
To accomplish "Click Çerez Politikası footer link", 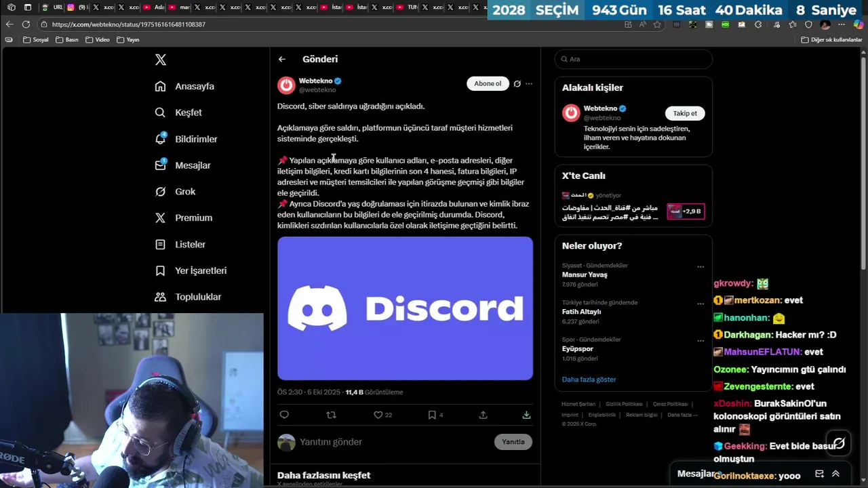I will [670, 404].
